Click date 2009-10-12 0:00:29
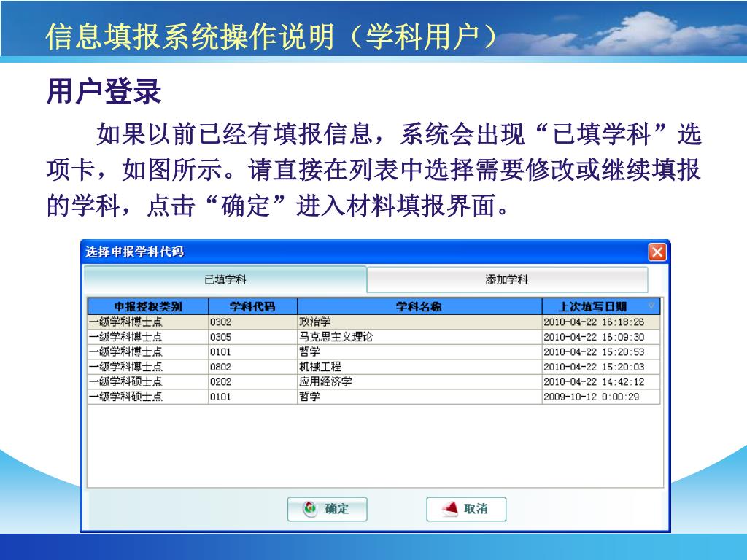This screenshot has height=560, width=747. tap(591, 397)
